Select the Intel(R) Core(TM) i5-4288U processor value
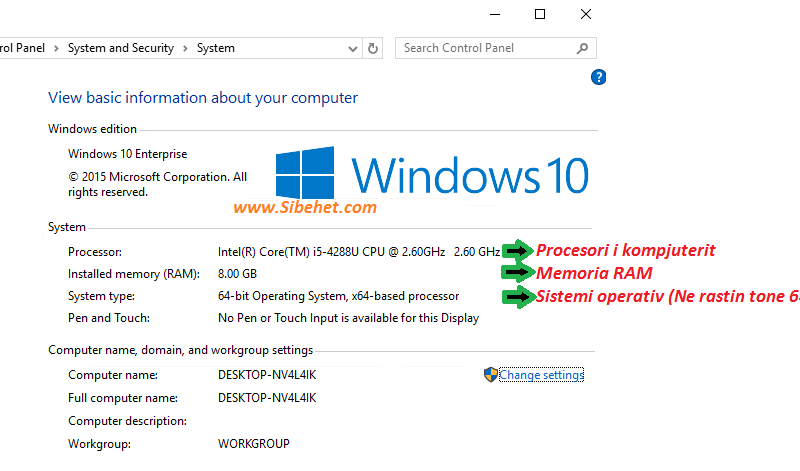Viewport: 800px width, 471px height. tap(359, 252)
